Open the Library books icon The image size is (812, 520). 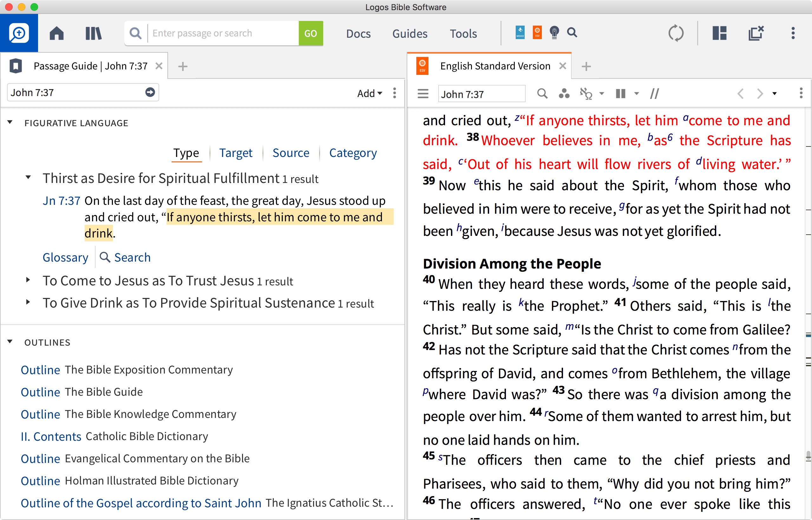pos(93,33)
